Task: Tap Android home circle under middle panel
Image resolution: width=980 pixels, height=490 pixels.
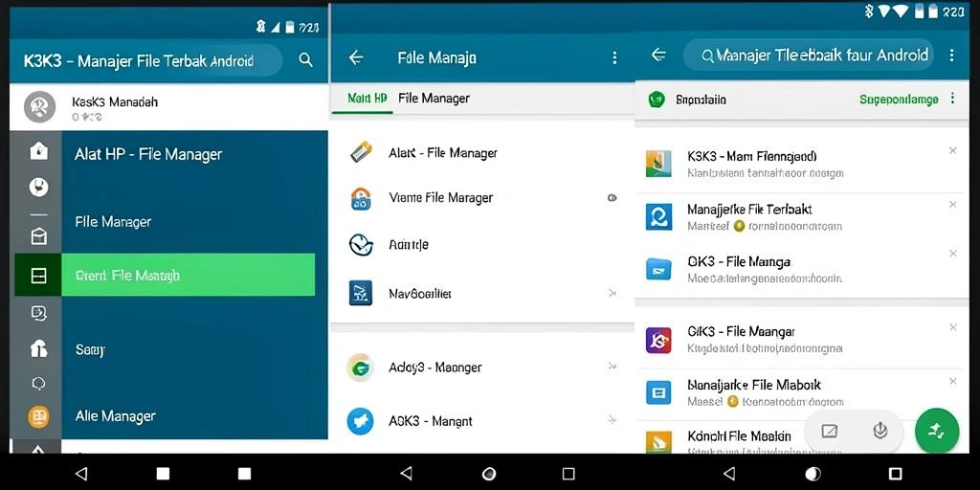Action: (x=489, y=473)
